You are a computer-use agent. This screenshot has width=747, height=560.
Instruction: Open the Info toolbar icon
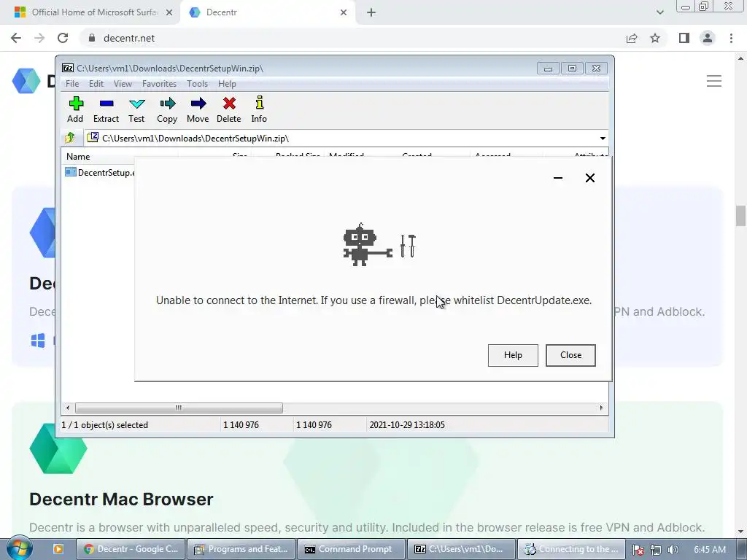(x=259, y=109)
